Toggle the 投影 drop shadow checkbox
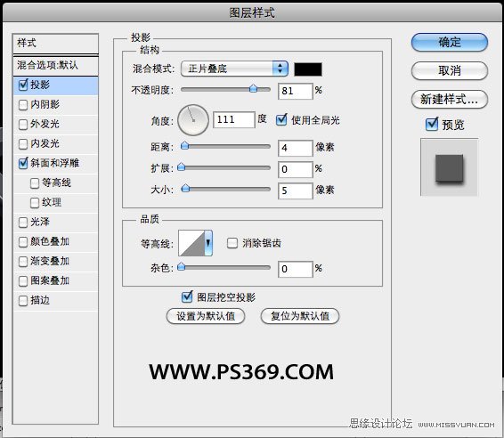 click(x=23, y=85)
